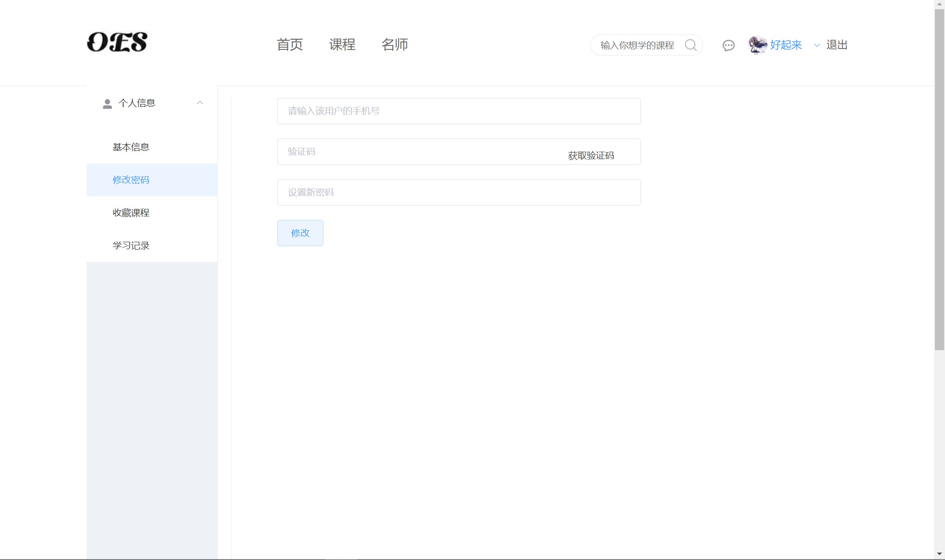The height and width of the screenshot is (560, 945).
Task: Collapse the 个人信息 sidebar section
Action: point(200,103)
